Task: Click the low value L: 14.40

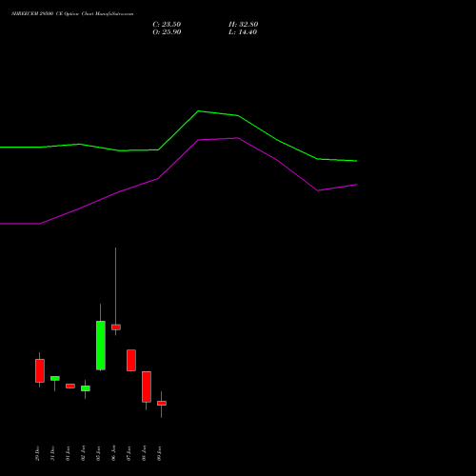Action: pos(243,32)
